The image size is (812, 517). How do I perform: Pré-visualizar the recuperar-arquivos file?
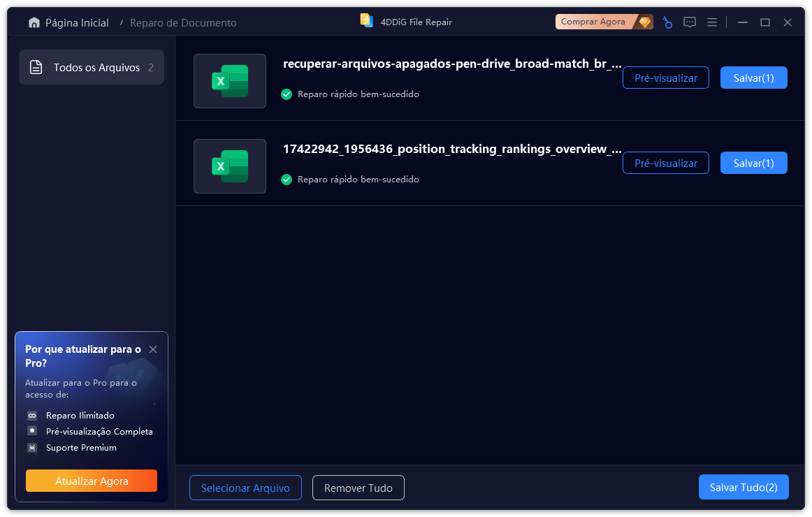[x=665, y=78]
